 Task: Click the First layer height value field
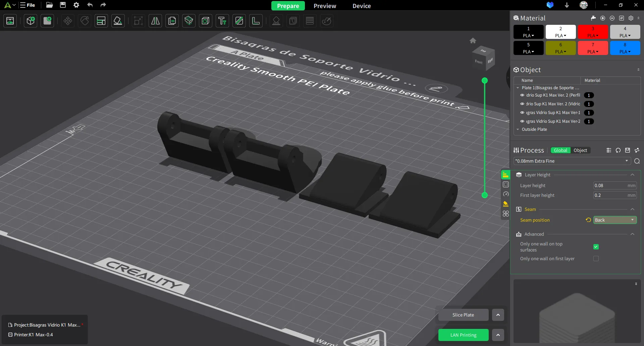[x=615, y=195]
